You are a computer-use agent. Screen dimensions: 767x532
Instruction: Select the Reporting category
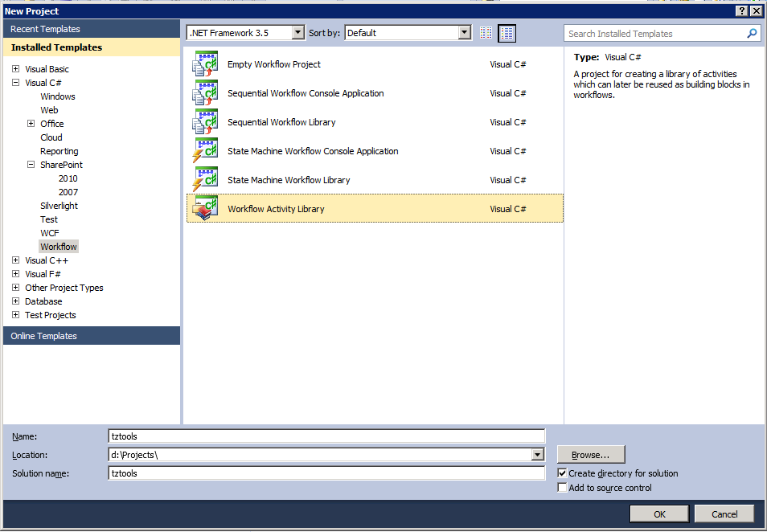59,151
